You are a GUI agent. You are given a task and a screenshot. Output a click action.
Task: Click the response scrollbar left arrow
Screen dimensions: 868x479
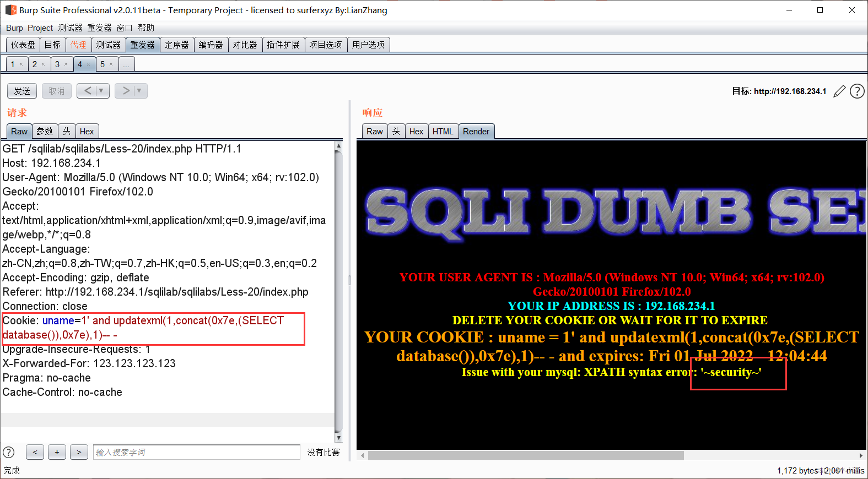pyautogui.click(x=362, y=455)
